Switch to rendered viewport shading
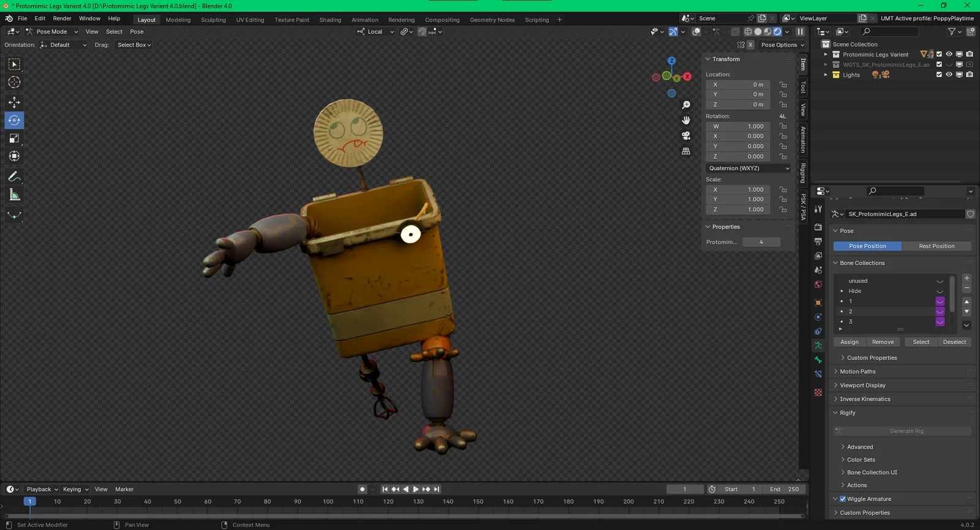This screenshot has width=980, height=530. (x=777, y=32)
